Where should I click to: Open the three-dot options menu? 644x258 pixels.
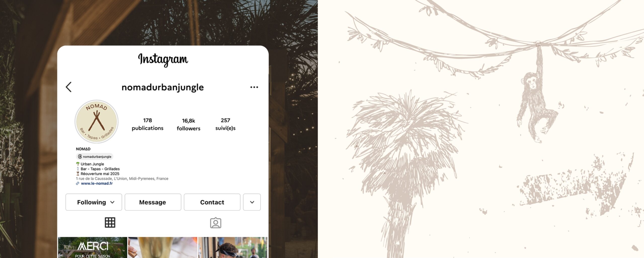pos(254,87)
